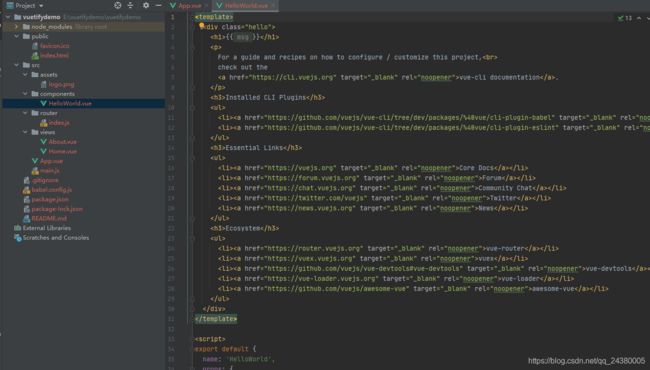Collapse the vuetifydemo root folder
This screenshot has width=650, height=370.
pyautogui.click(x=8, y=17)
